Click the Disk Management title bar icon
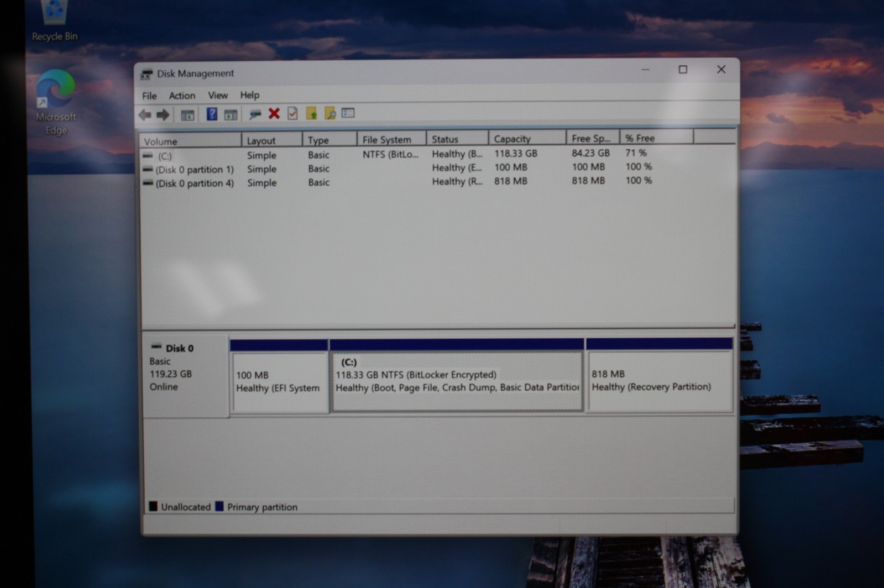This screenshot has width=884, height=588. [147, 74]
